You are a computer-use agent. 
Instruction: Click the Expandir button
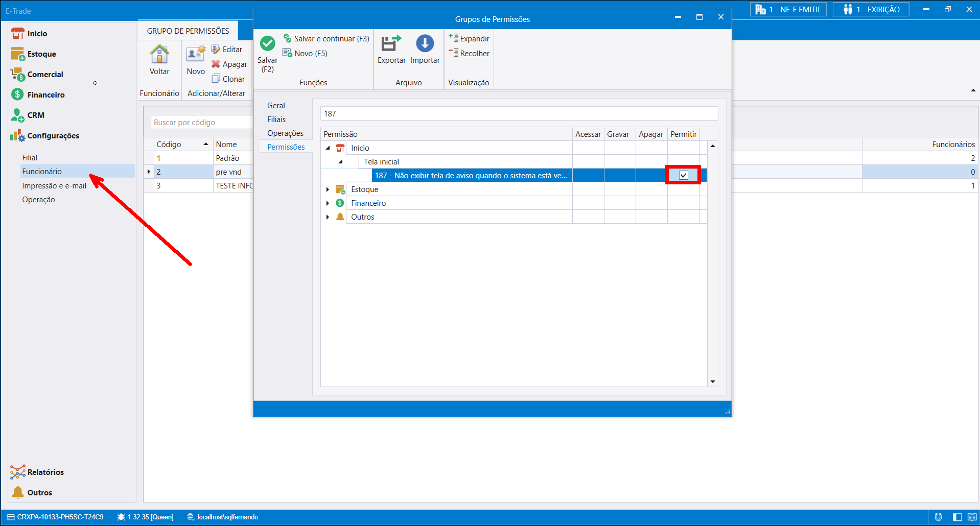pyautogui.click(x=469, y=39)
